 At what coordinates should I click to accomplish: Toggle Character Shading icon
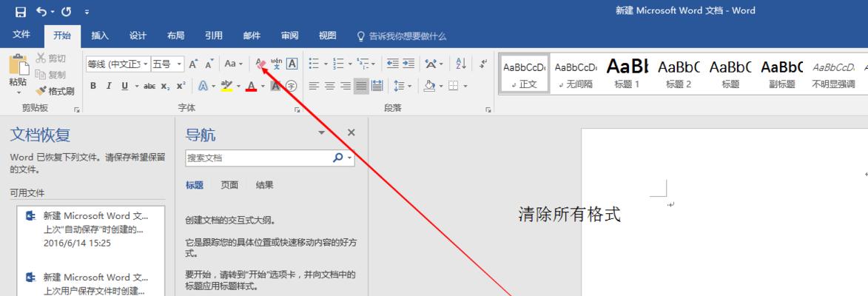coord(275,86)
